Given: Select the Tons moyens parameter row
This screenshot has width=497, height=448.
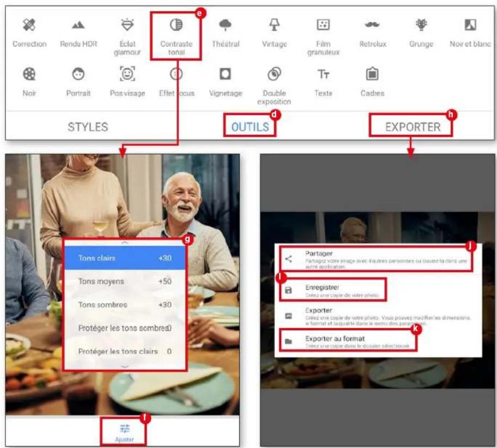Looking at the screenshot, I should point(125,281).
